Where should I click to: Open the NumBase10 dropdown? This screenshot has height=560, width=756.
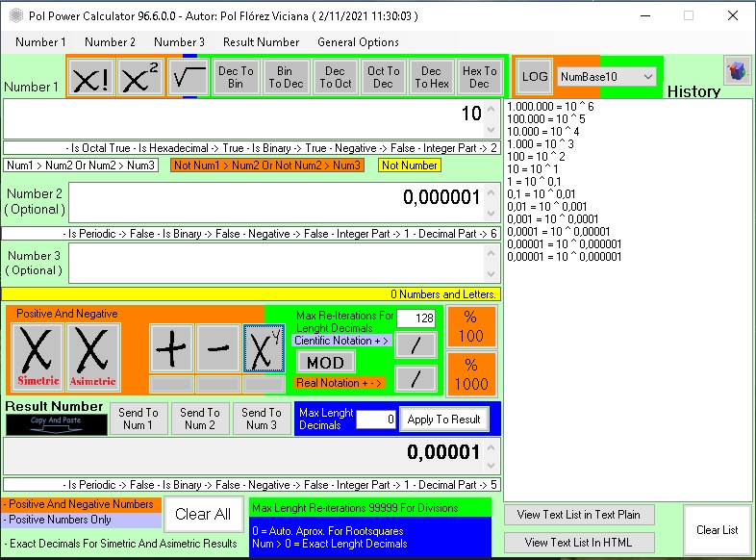606,76
